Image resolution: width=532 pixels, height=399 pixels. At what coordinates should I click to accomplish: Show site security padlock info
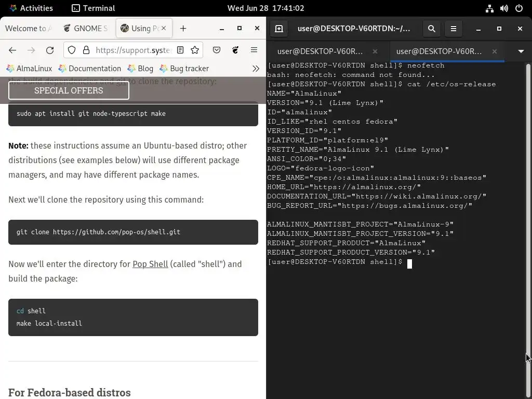86,50
